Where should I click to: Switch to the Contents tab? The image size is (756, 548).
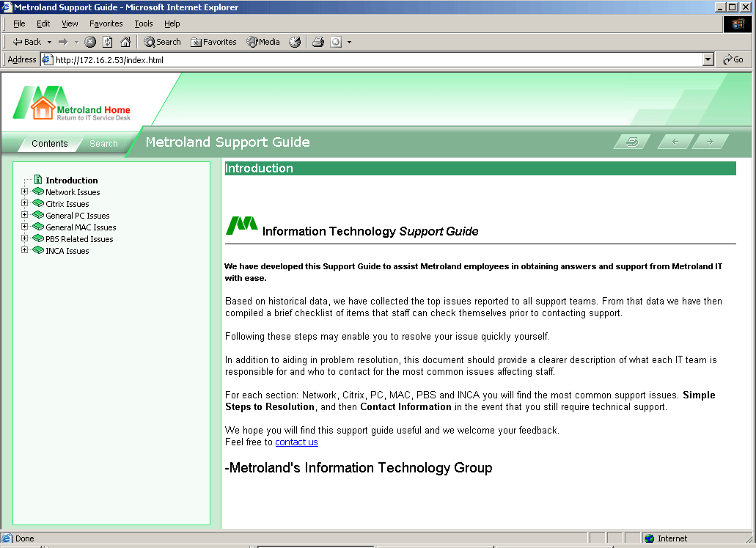coord(50,144)
